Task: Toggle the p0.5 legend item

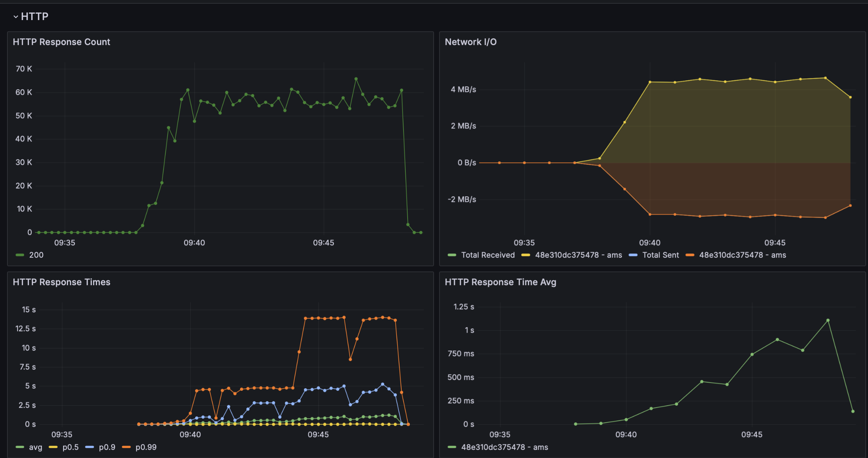Action: click(x=70, y=447)
